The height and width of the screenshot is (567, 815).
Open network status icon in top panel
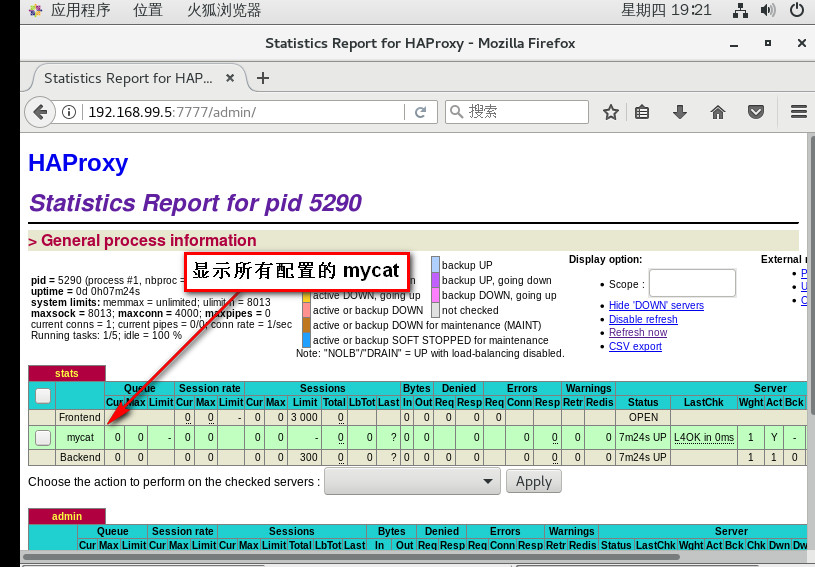coord(740,10)
